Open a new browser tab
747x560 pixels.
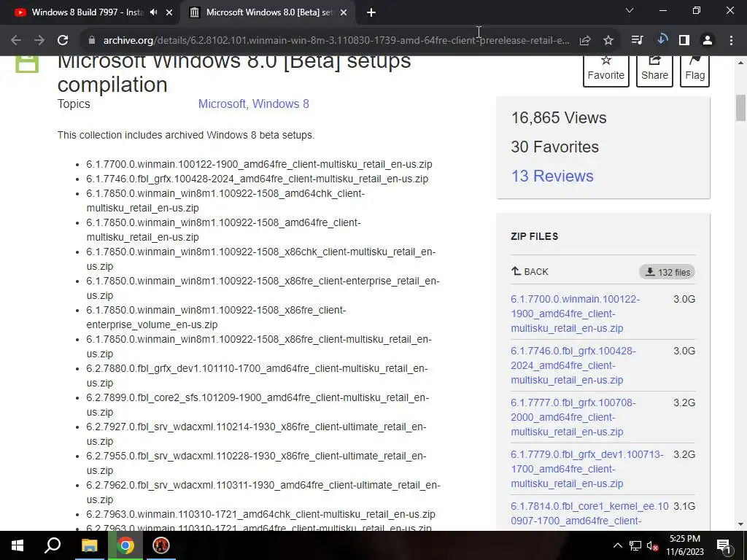pyautogui.click(x=371, y=12)
